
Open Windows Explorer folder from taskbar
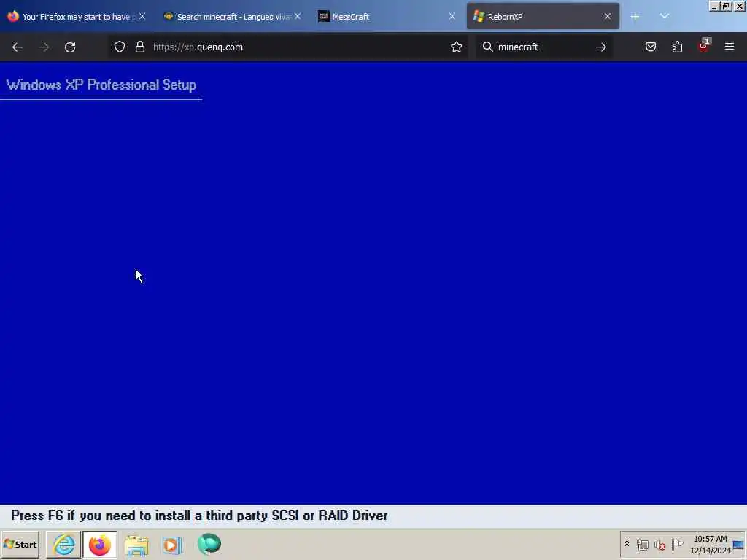pyautogui.click(x=136, y=544)
